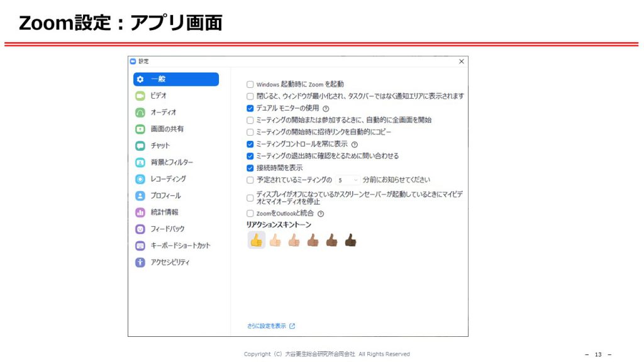Viewport: 644px width, 362px height.
Task: Check ディスプレイがオフ video/audio stop option
Action: coord(250,198)
